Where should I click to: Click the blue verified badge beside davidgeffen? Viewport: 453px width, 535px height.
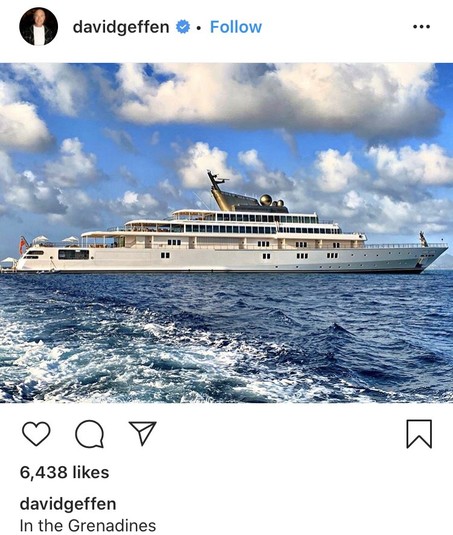coord(183,27)
